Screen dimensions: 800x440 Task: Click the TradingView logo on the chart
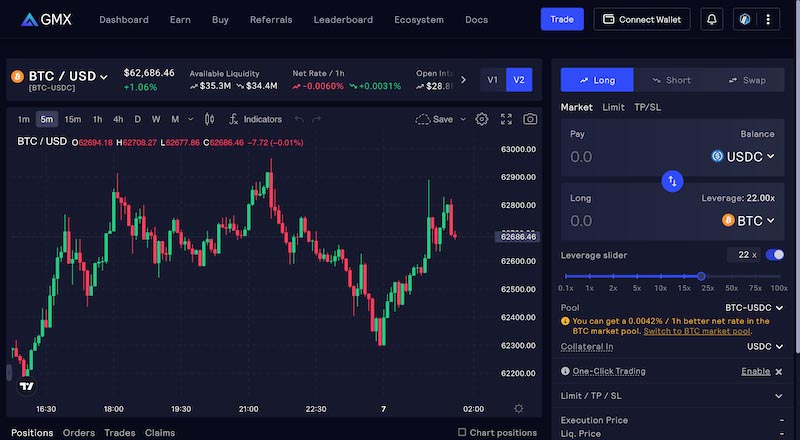tap(27, 386)
